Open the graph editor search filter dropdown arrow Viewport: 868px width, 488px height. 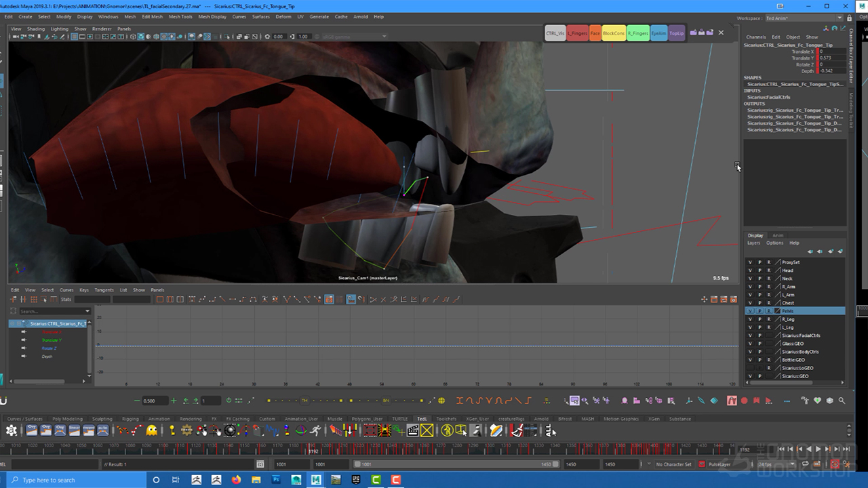point(87,311)
